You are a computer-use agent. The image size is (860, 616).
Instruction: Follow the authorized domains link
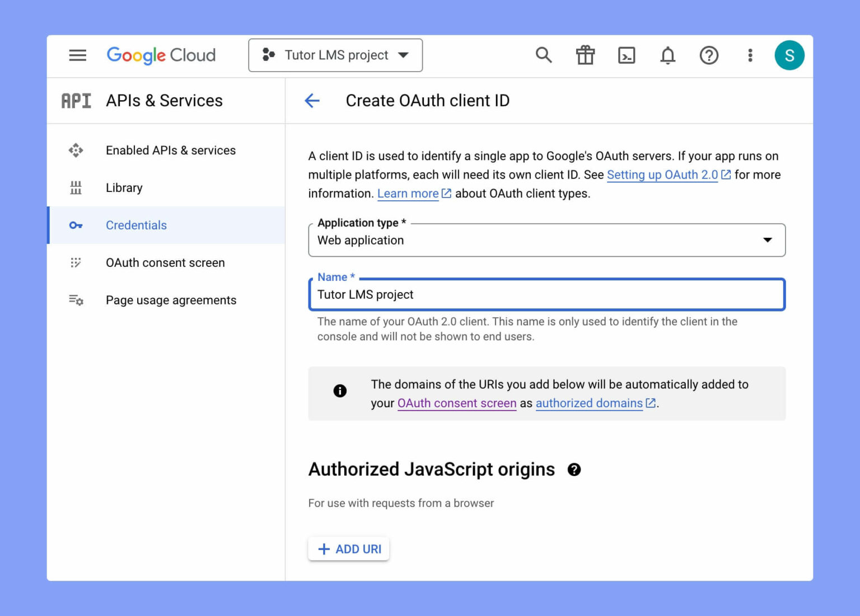coord(588,403)
